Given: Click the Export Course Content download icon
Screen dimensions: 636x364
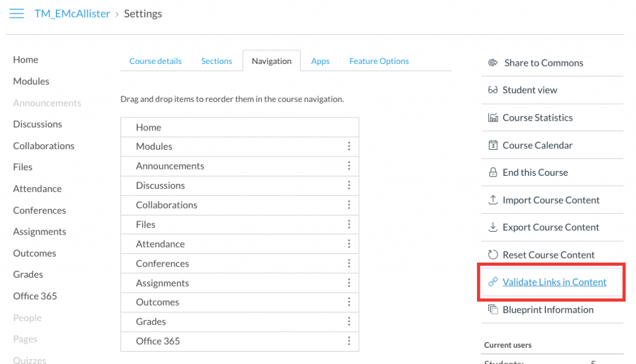Looking at the screenshot, I should (493, 227).
